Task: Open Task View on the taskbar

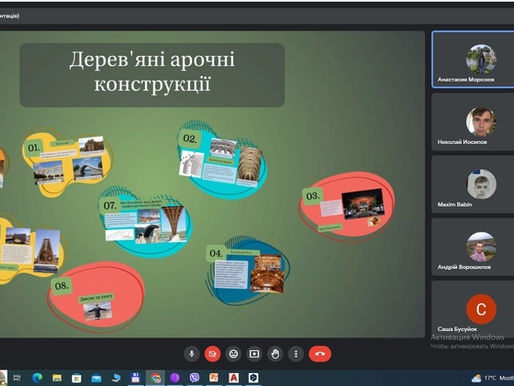Action: (17, 378)
